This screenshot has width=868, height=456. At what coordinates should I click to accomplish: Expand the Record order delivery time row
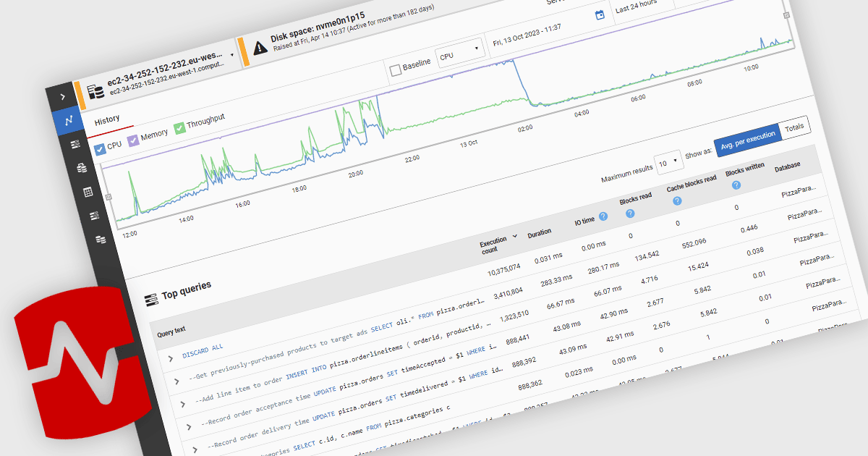coord(195,449)
